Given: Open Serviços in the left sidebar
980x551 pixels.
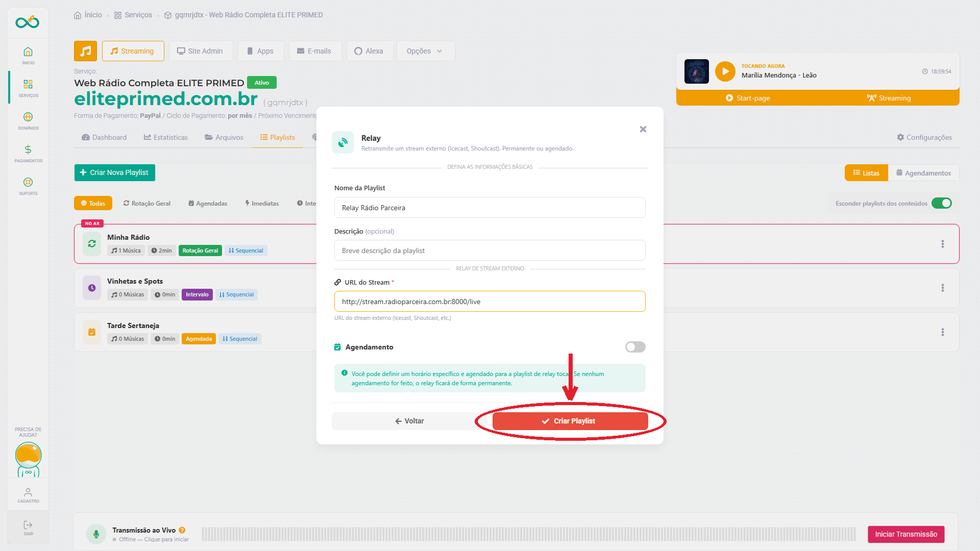Looking at the screenshot, I should [x=28, y=88].
